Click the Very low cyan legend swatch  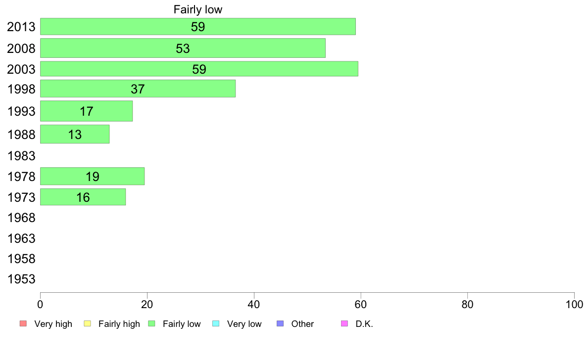[216, 323]
